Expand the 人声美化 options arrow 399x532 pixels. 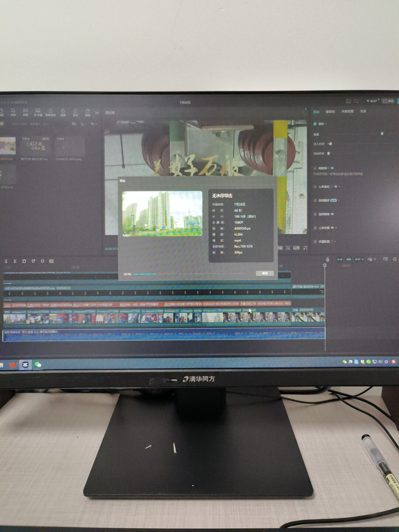339,187
